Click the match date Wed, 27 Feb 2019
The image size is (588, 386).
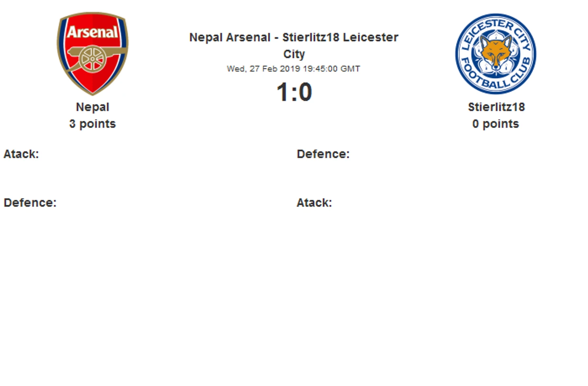pyautogui.click(x=263, y=69)
